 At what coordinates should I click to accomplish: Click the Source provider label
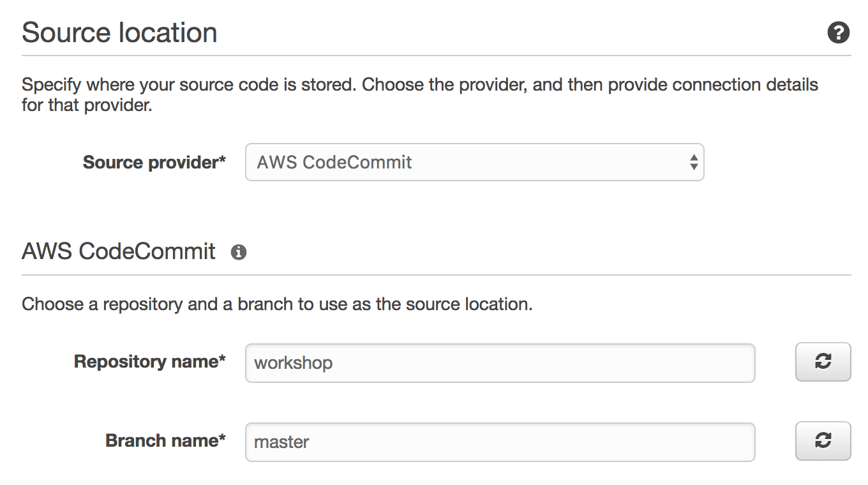(151, 162)
